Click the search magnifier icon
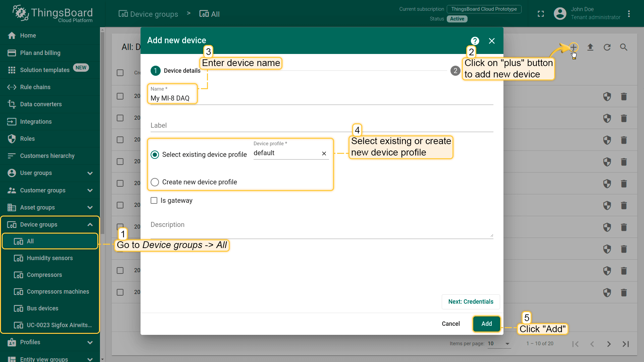Screen dimensions: 644x362 coord(624,47)
